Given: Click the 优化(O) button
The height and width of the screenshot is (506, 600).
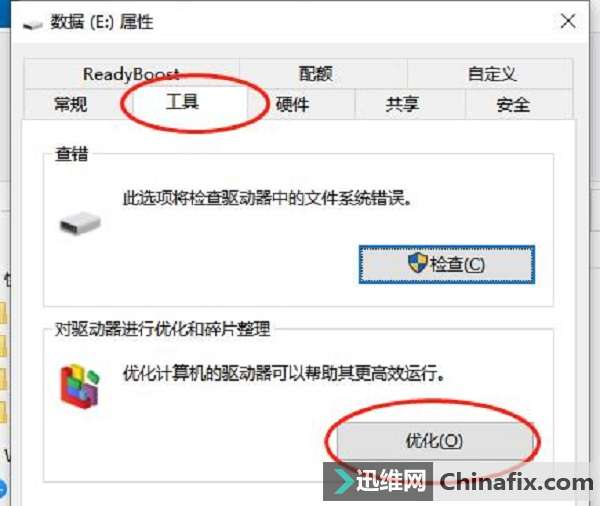Looking at the screenshot, I should click(434, 441).
